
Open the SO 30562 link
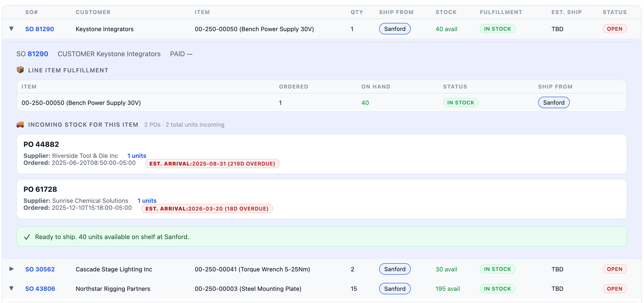40,269
